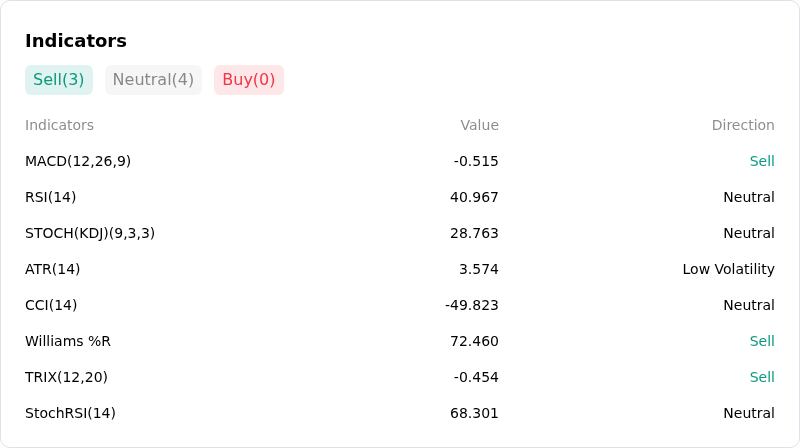Click the Direction column header
The image size is (800, 448).
(x=743, y=125)
